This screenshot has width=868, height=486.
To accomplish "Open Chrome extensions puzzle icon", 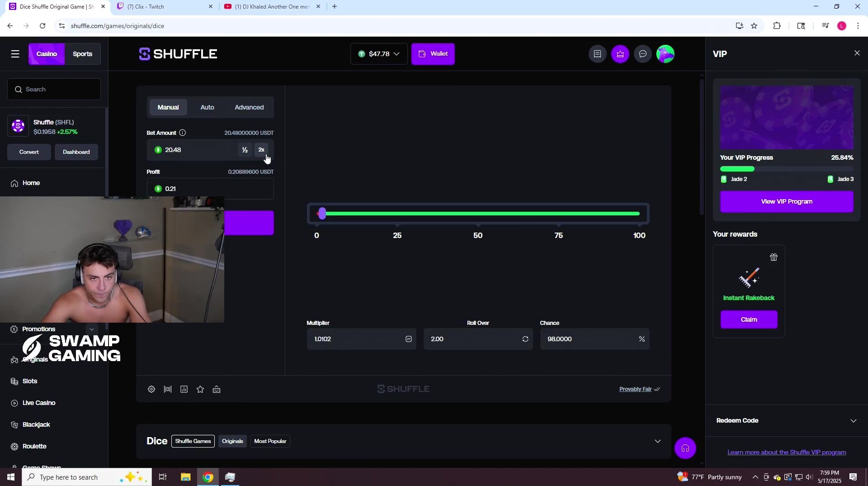I will [x=777, y=26].
